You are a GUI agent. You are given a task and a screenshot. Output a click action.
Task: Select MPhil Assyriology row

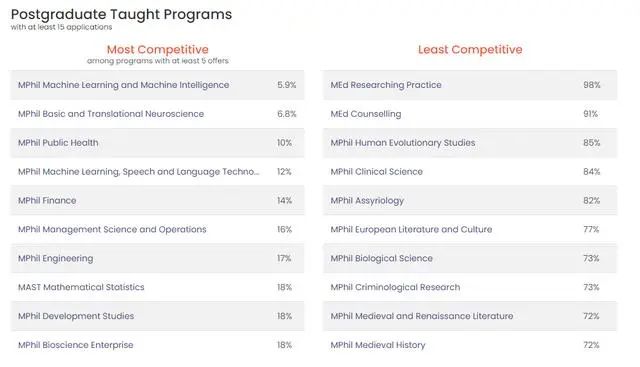(470, 200)
